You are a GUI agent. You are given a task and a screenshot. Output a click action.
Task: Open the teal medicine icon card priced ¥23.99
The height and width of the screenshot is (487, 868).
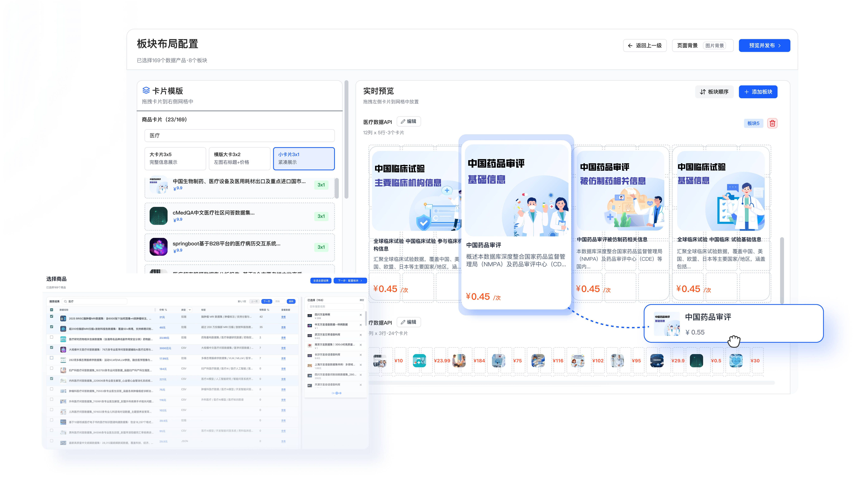(x=419, y=361)
